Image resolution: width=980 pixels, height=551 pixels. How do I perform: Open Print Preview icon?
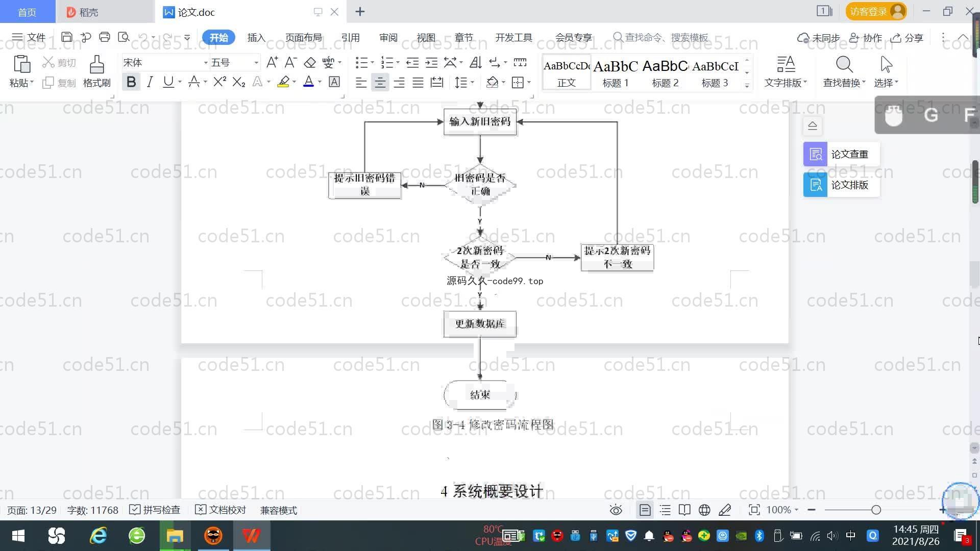tap(124, 37)
